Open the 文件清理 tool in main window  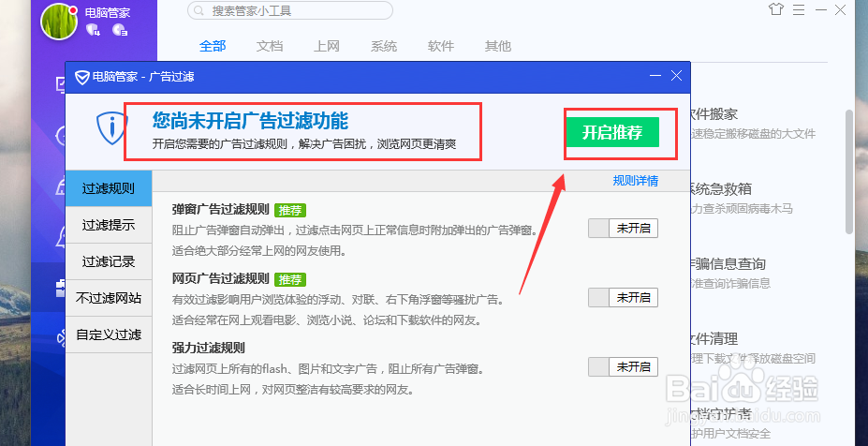tap(713, 338)
